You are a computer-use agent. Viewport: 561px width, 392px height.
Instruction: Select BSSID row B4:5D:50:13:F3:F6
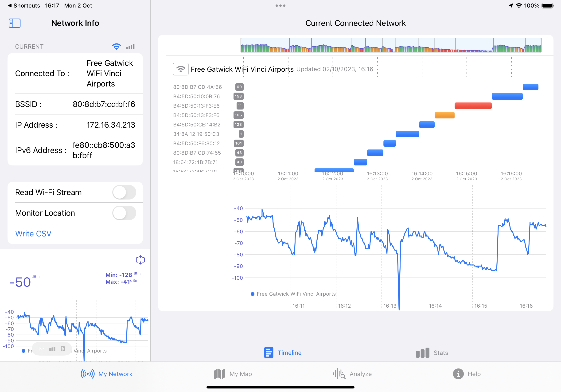[x=196, y=115]
